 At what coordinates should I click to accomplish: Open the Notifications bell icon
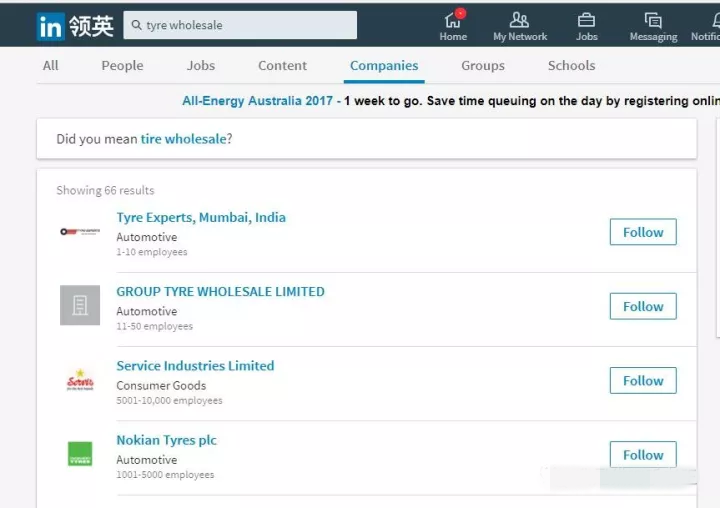[714, 20]
